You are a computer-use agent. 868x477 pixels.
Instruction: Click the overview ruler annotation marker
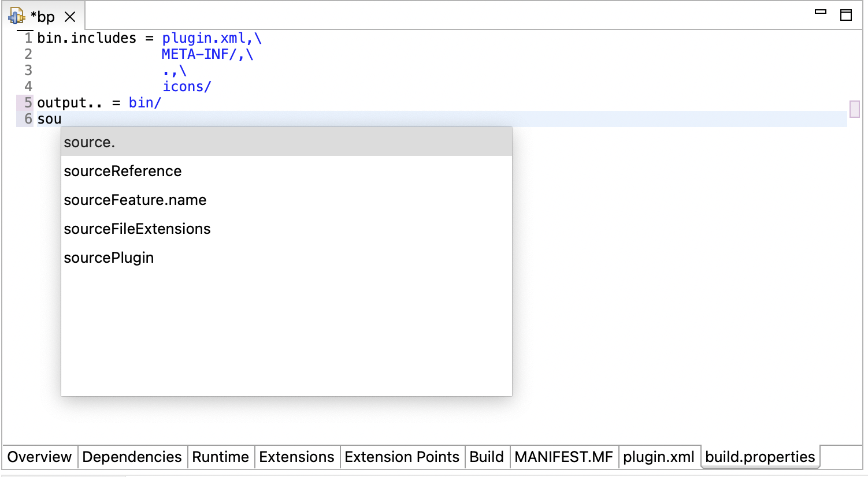click(855, 109)
